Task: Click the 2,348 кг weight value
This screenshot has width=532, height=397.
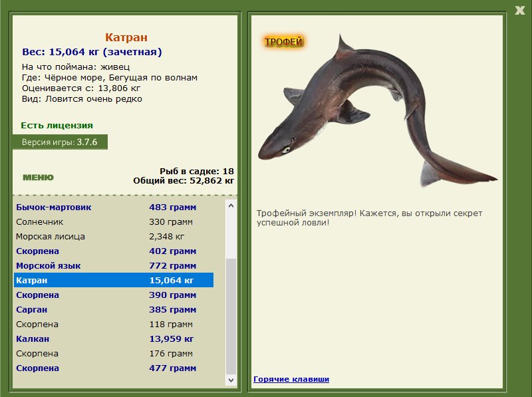Action: tap(167, 237)
